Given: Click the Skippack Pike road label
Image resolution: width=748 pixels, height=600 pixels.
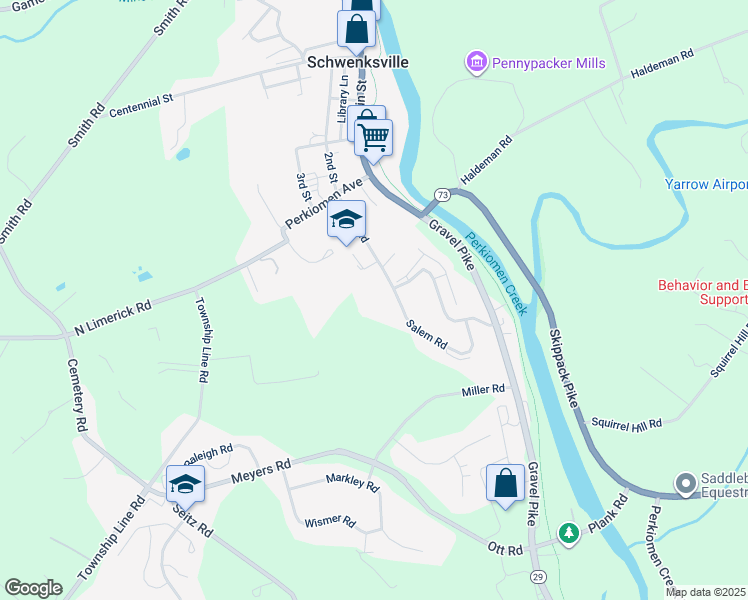Looking at the screenshot, I should point(564,368).
